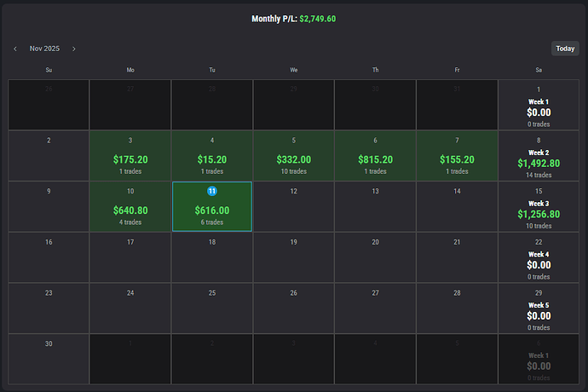The image size is (588, 392).
Task: Select Sunday November 30 cell
Action: (49, 358)
